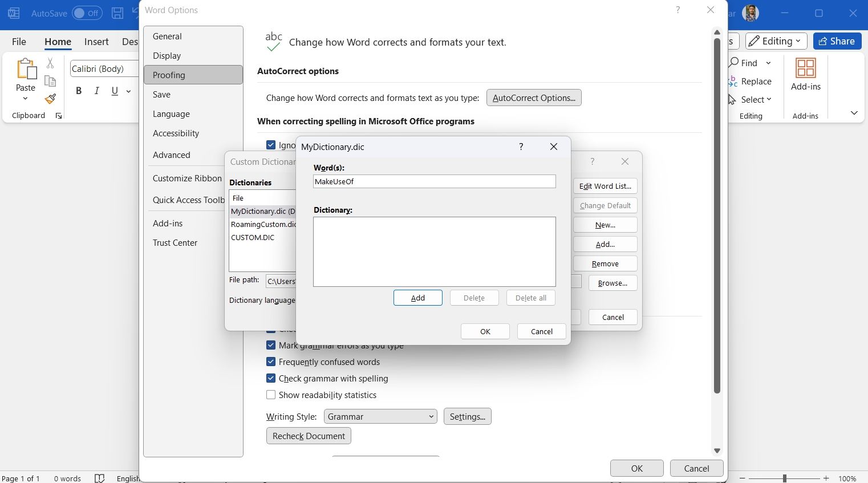Click the Copy icon in Clipboard group
Viewport: 868px width, 483px height.
click(x=50, y=81)
